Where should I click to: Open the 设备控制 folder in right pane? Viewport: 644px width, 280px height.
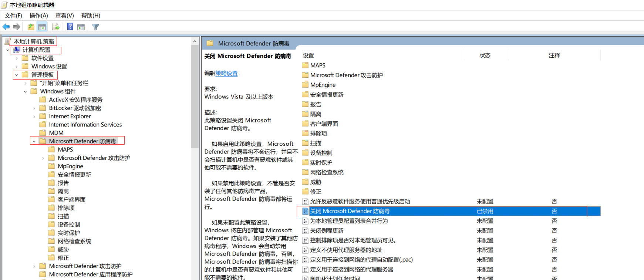[x=321, y=153]
